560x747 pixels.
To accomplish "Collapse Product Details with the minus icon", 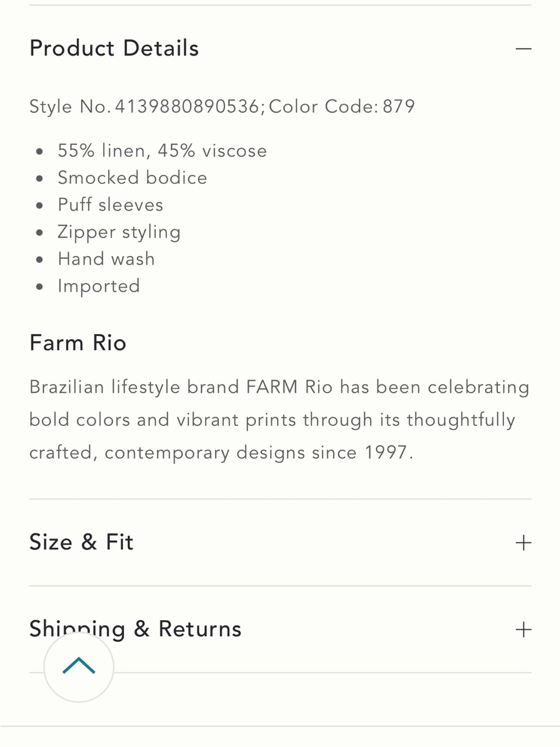I will tap(524, 49).
